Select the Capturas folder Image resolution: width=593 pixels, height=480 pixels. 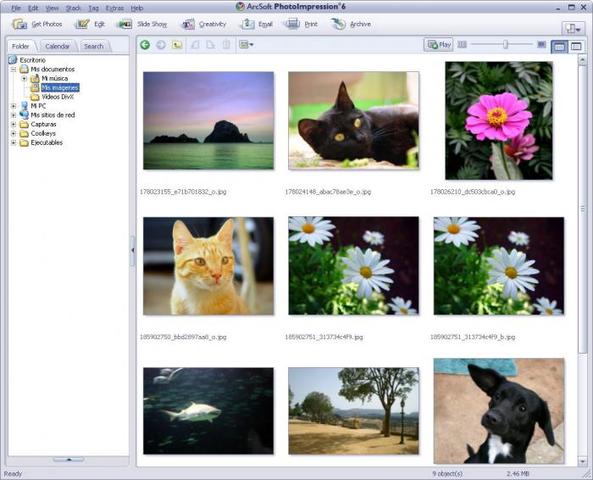click(x=43, y=124)
